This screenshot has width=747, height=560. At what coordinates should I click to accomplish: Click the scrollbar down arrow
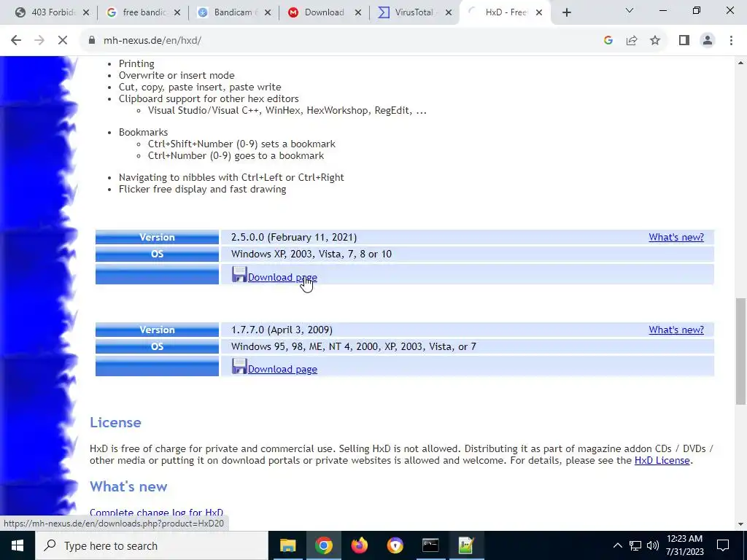[x=740, y=524]
